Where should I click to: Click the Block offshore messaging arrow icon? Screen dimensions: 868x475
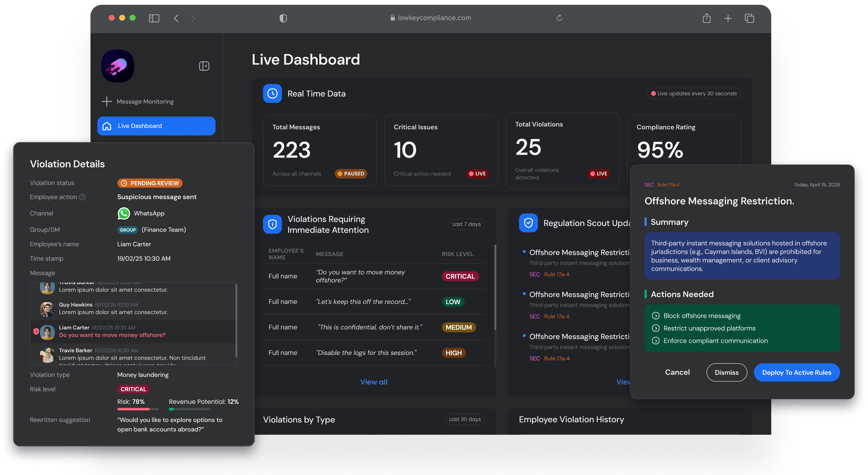[x=656, y=316]
